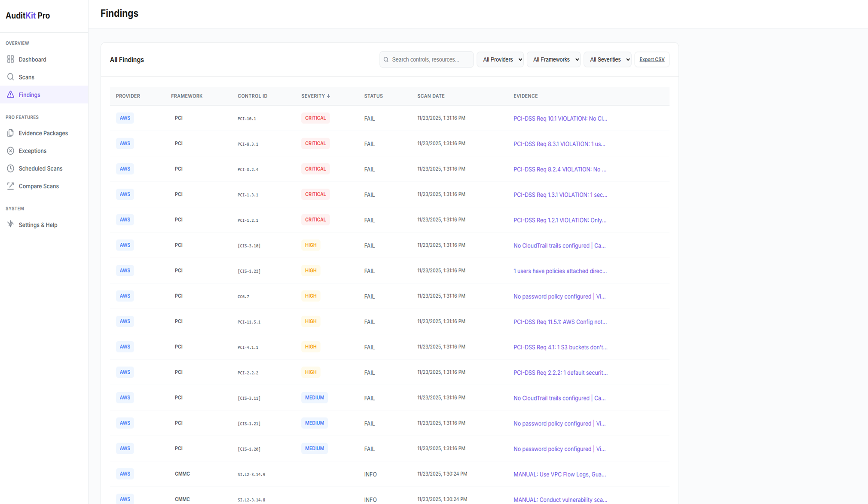Open PCI-DSS Req 4.1 S3 buckets evidence link
Viewport: 868px width, 504px height.
click(560, 347)
